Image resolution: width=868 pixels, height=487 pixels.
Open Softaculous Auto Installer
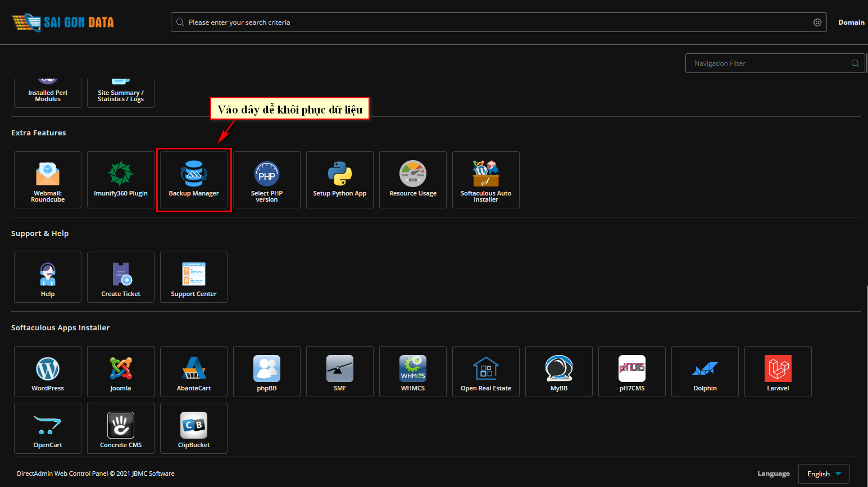pos(486,180)
